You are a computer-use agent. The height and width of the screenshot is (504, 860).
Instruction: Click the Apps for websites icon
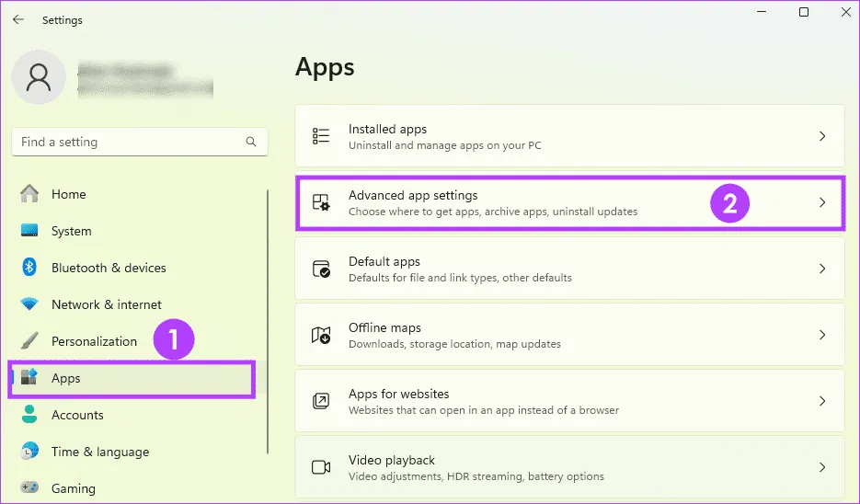(x=321, y=401)
